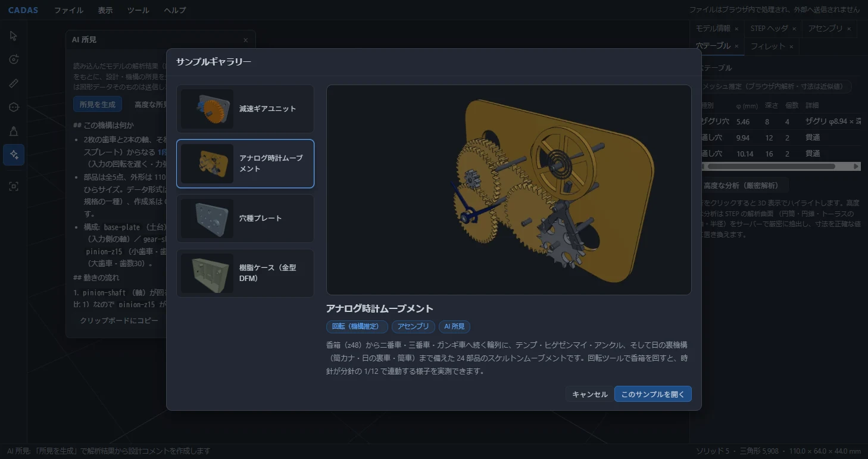Click the CADAS logo
Viewport: 868px width, 459px height.
23,10
